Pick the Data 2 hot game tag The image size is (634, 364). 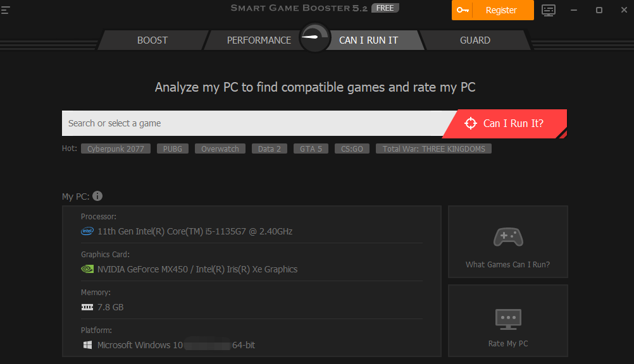[x=270, y=149]
